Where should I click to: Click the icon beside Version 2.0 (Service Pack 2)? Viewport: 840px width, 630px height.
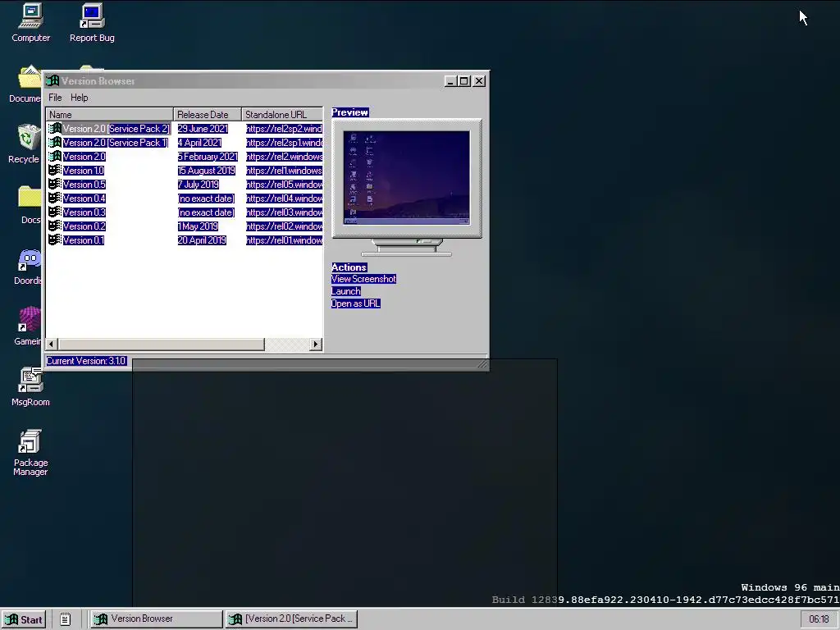point(54,129)
